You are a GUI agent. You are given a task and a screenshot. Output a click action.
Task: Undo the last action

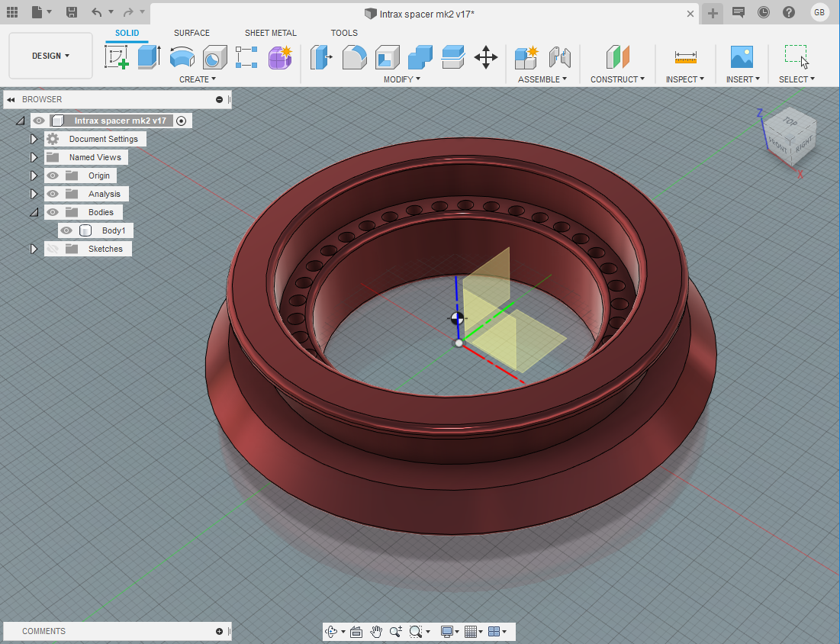pyautogui.click(x=96, y=11)
